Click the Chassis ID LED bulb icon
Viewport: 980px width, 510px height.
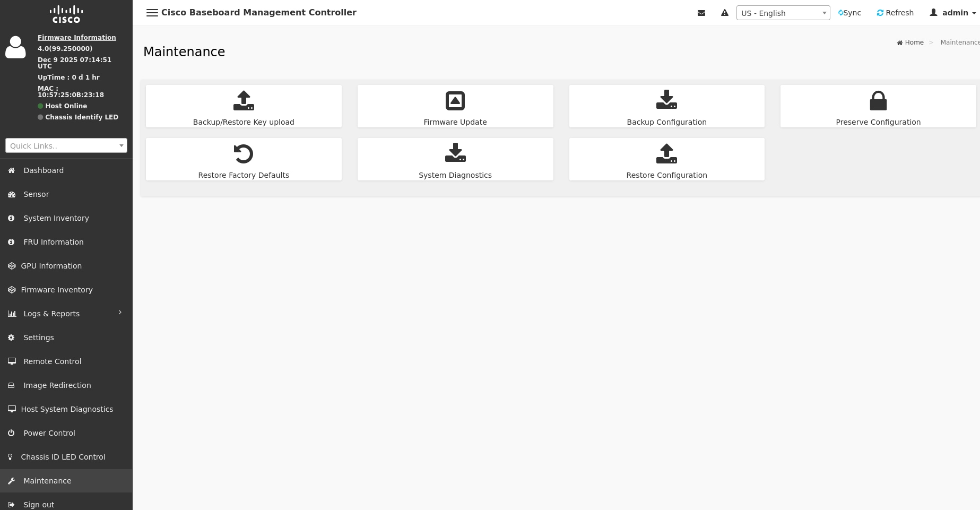10,457
